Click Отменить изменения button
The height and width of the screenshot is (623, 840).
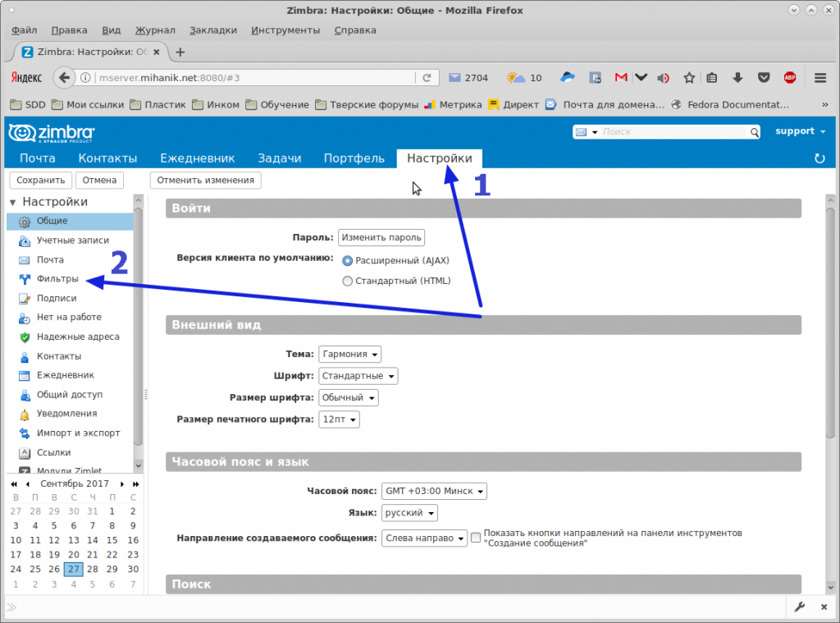click(206, 180)
